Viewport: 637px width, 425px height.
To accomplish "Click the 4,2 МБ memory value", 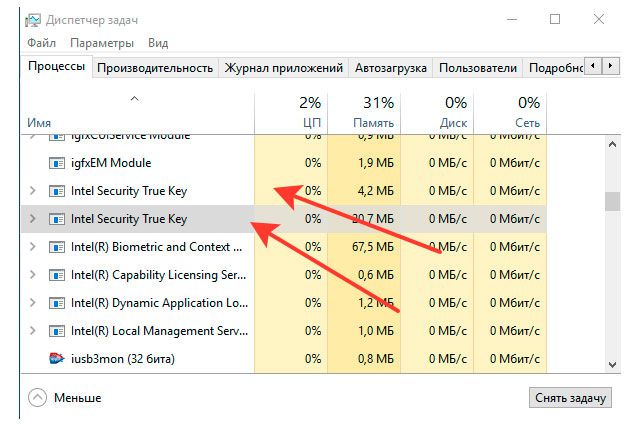I will [x=376, y=191].
